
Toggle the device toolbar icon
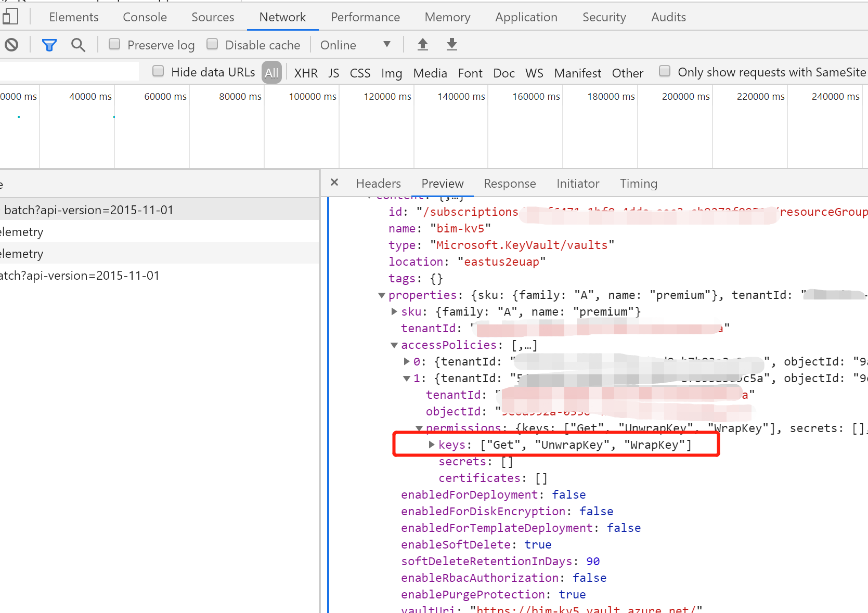pyautogui.click(x=10, y=16)
